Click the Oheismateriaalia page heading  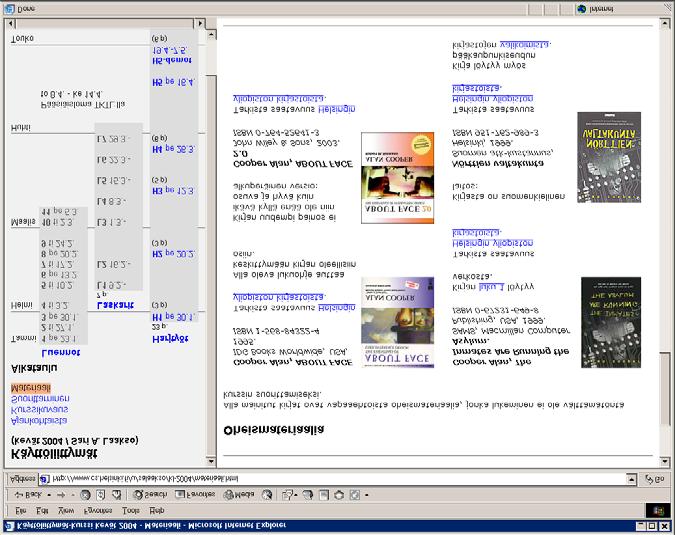(x=274, y=430)
